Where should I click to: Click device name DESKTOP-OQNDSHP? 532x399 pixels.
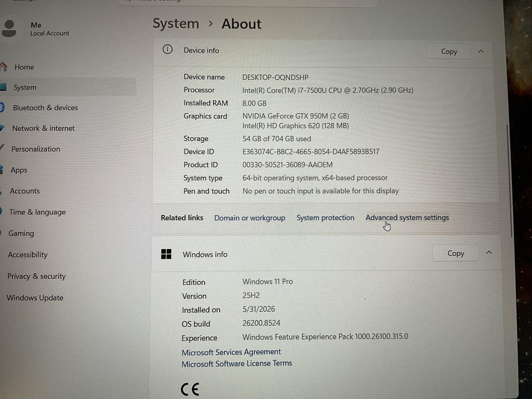(x=275, y=77)
